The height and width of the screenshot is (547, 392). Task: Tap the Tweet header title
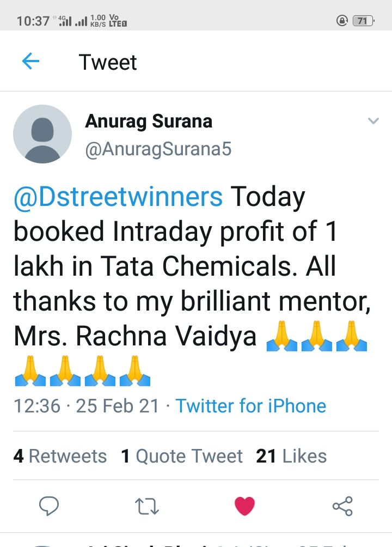tap(108, 62)
